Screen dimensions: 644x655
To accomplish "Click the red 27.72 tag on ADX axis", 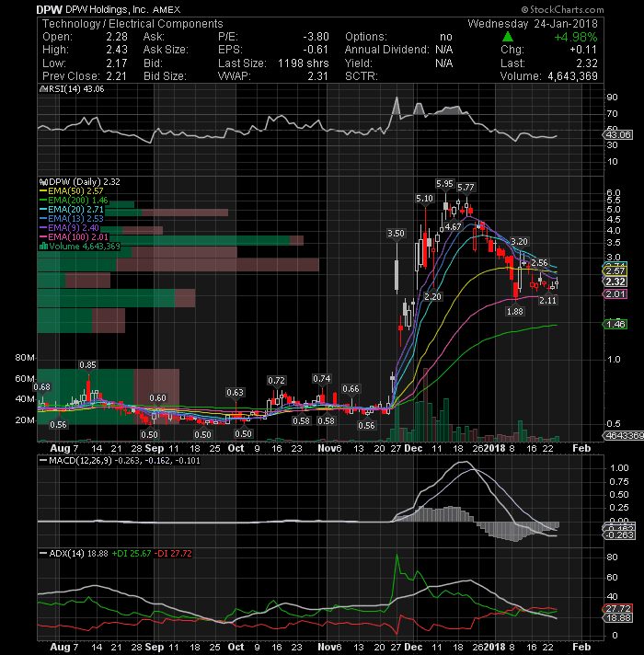I will 617,609.
